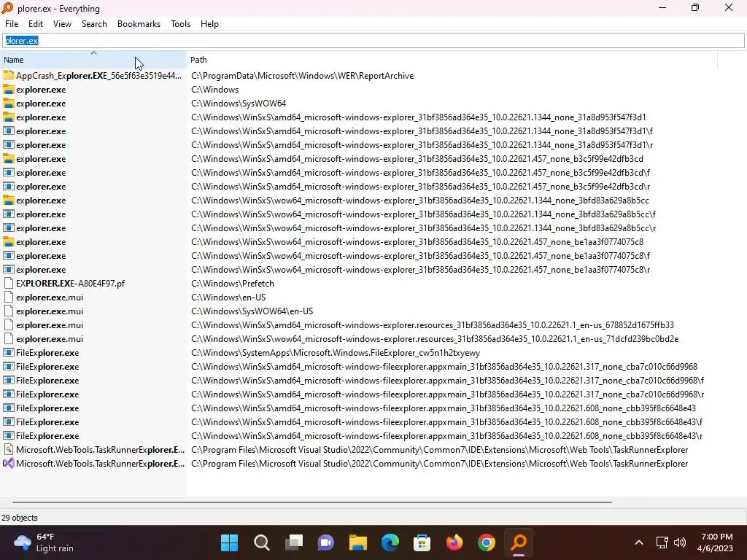Viewport: 747px width, 560px height.
Task: Launch Microsoft Edge from the taskbar
Action: (390, 542)
